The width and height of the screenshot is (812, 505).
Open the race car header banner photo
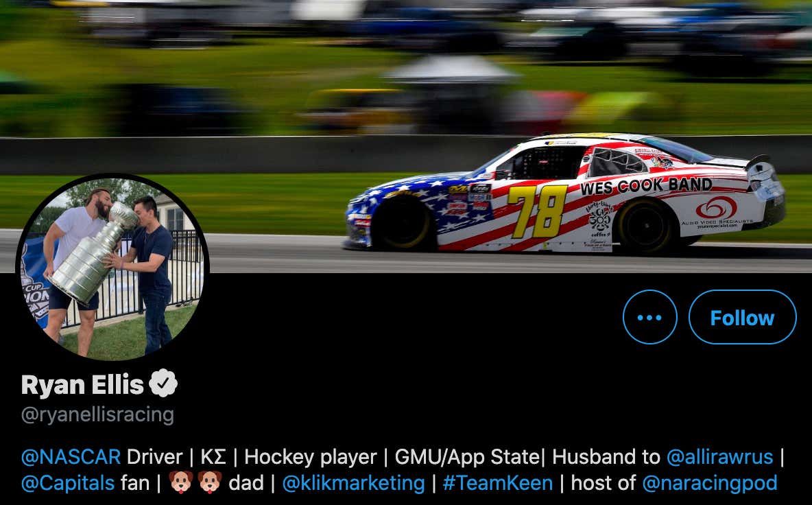pos(406,136)
